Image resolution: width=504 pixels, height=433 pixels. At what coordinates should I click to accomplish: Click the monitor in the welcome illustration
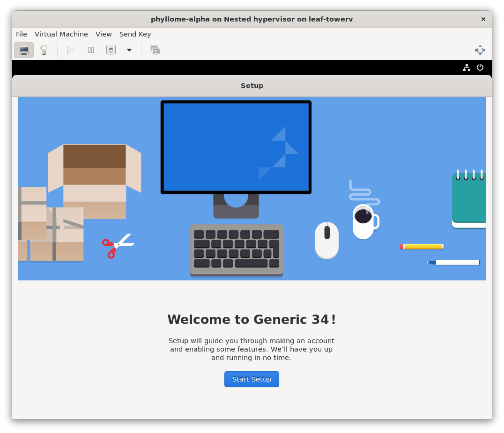(x=236, y=147)
